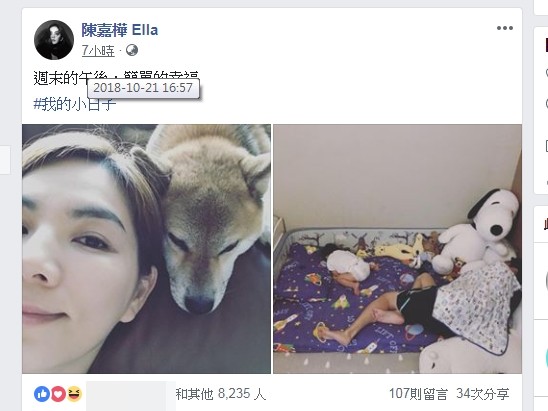Open the photo with Snoopy plush bed
The image size is (548, 411).
[x=397, y=249]
